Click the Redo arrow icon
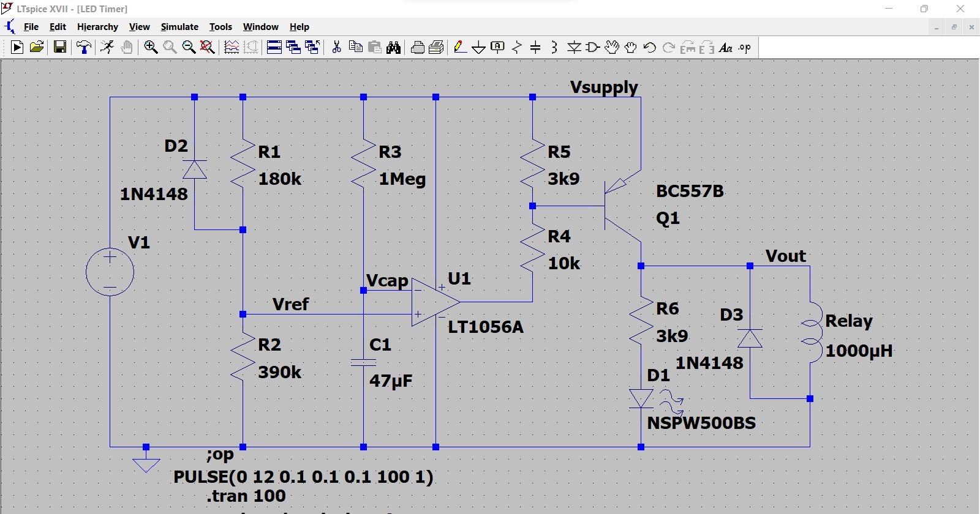Viewport: 980px width, 514px height. 669,47
